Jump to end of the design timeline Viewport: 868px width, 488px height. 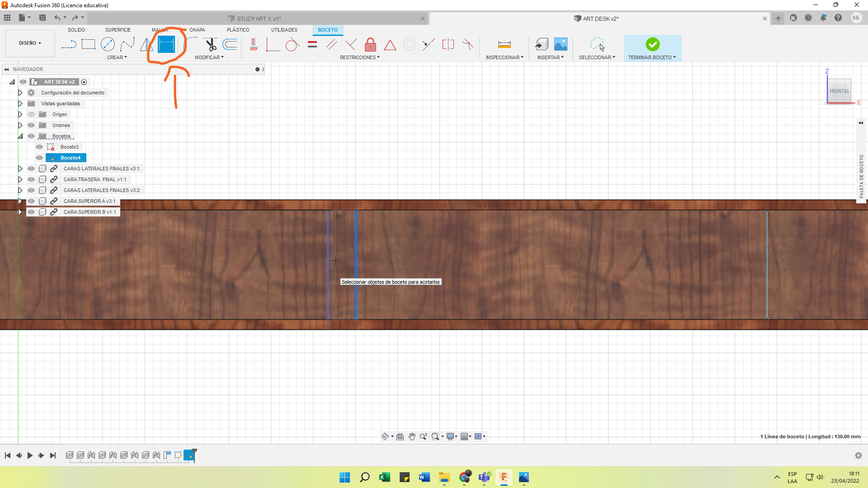click(53, 455)
